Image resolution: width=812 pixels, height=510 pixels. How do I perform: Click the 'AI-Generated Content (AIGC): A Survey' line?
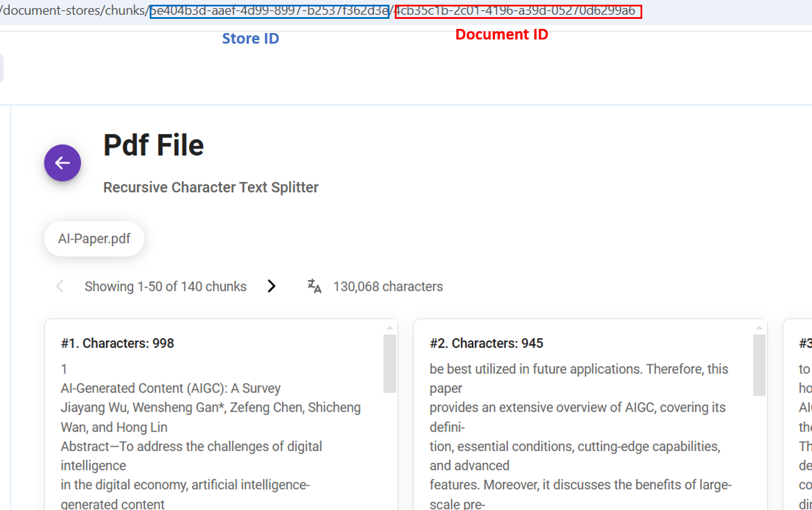tap(171, 389)
